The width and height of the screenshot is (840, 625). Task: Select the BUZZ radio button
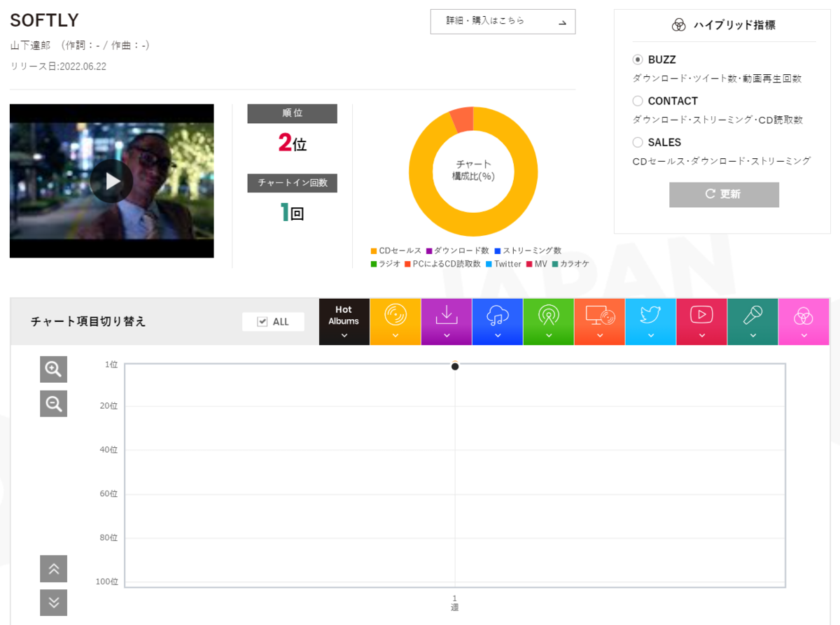638,59
